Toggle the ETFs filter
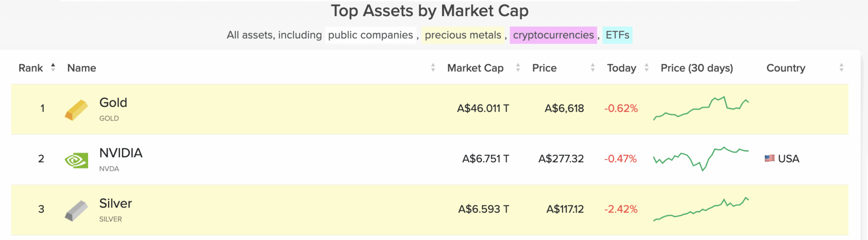The image size is (868, 240). point(617,35)
